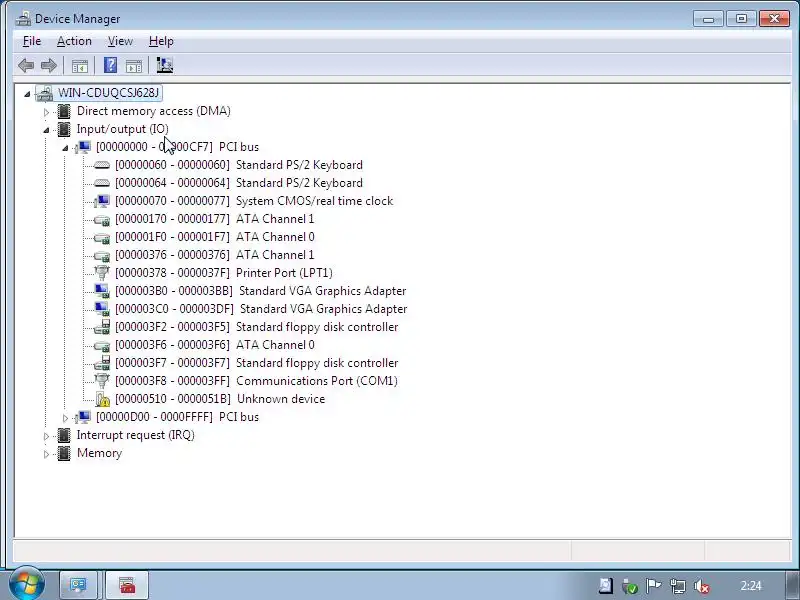Image resolution: width=800 pixels, height=600 pixels.
Task: Open the View menu
Action: pos(120,41)
